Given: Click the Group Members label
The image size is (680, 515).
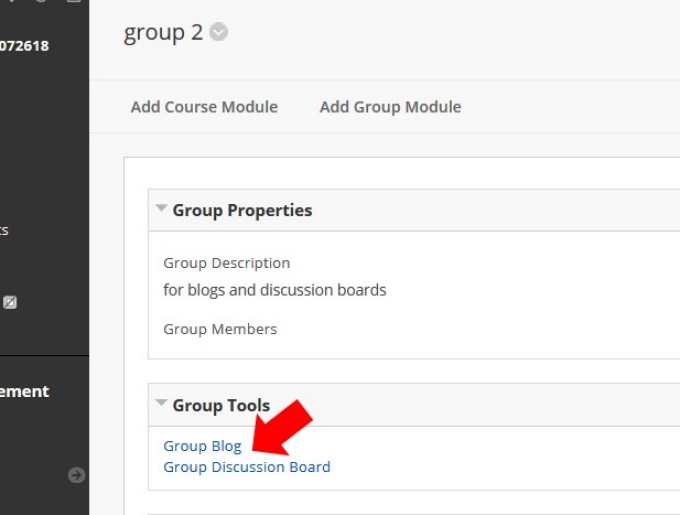Looking at the screenshot, I should 220,329.
